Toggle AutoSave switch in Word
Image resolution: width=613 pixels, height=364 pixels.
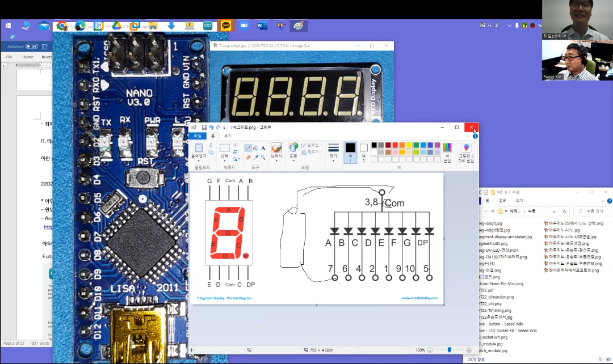coord(32,46)
